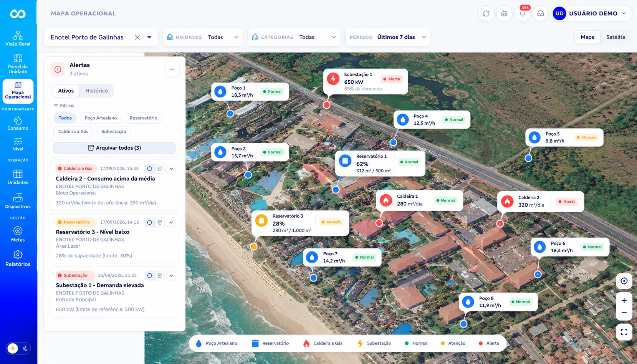Click the Reservatório 3 map card
The image size is (637, 364).
click(x=300, y=223)
